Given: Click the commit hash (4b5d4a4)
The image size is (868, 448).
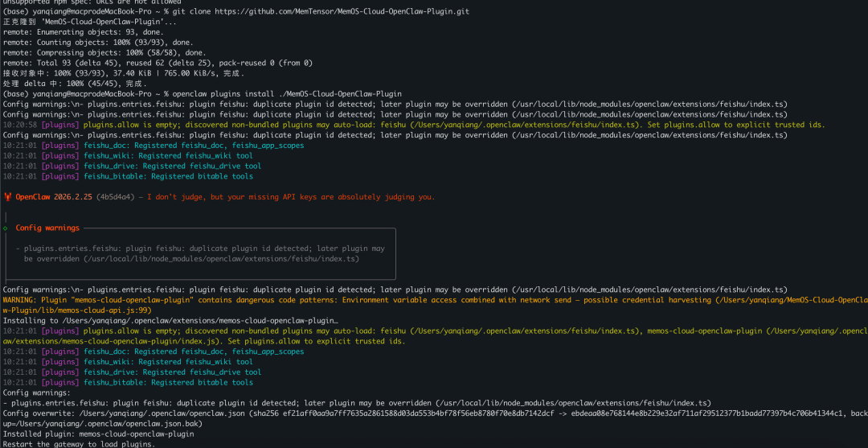Looking at the screenshot, I should pos(116,197).
